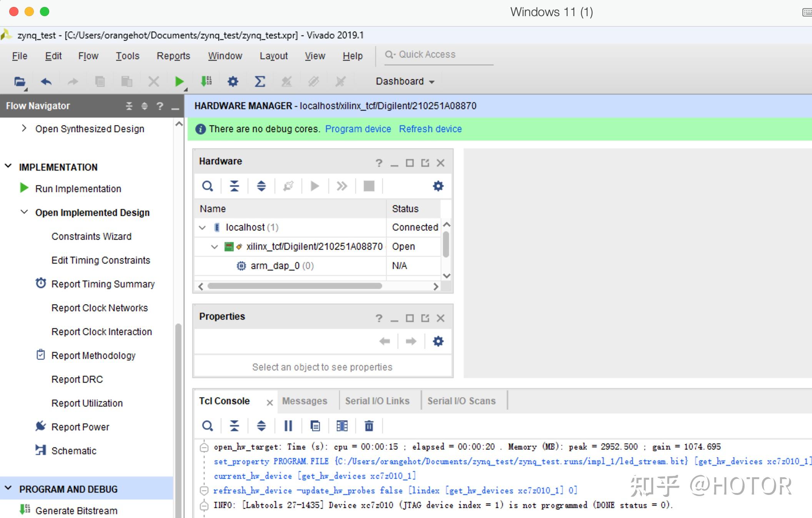This screenshot has height=518, width=812.
Task: Search in Tcl Console using magnifier icon
Action: [x=207, y=426]
